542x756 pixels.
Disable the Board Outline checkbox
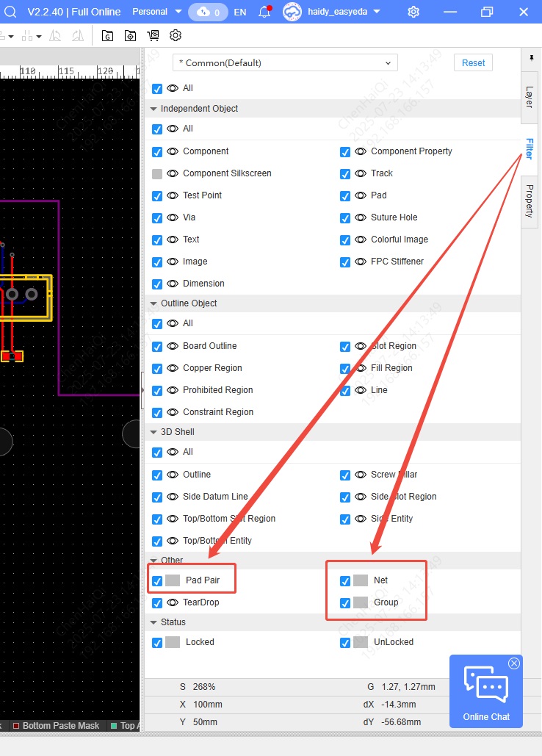point(157,346)
